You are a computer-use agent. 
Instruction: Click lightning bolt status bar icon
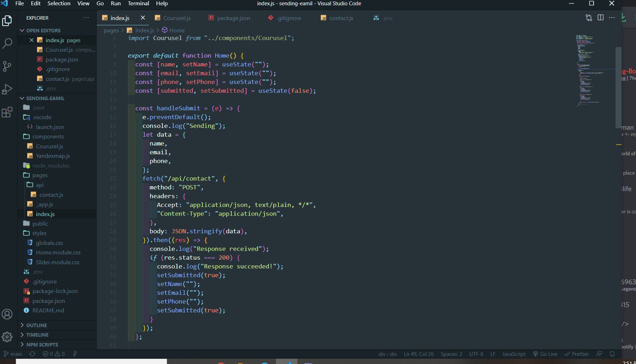(x=75, y=354)
